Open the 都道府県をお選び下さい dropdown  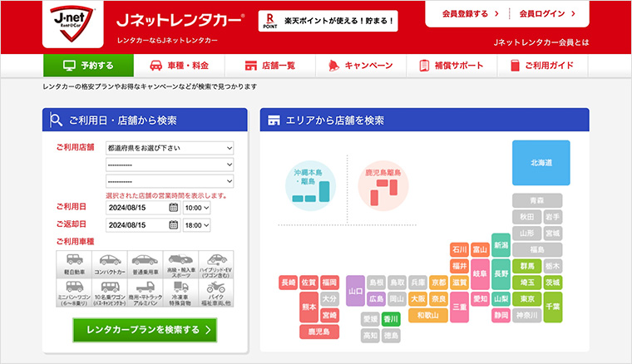[170, 148]
